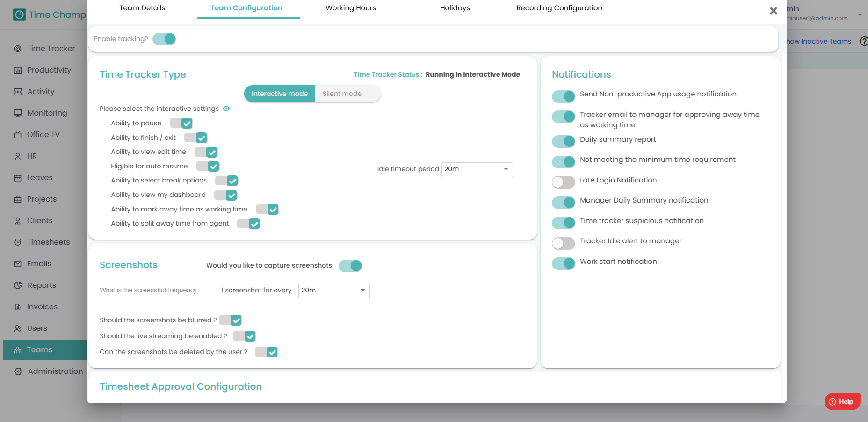Screen dimensions: 868x422
Task: Open the Reports pie chart icon
Action: pos(18,285)
